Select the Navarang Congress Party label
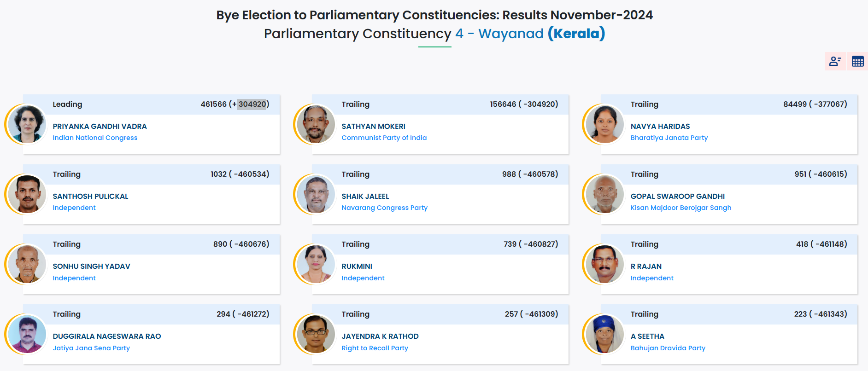Viewport: 868px width, 371px height. (x=385, y=208)
